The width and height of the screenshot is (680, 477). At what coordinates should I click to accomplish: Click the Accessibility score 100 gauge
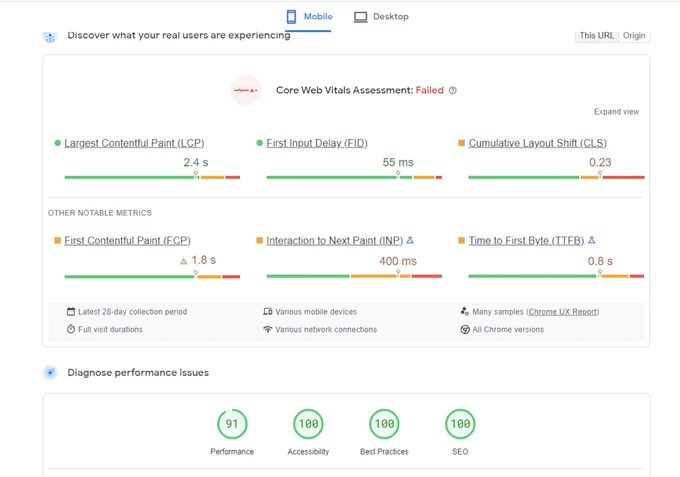point(308,424)
